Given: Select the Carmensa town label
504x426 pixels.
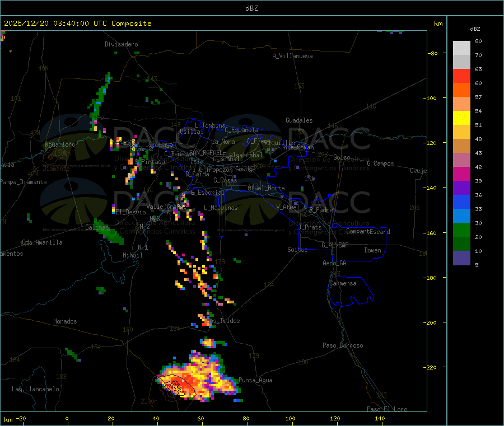Looking at the screenshot, I should (x=343, y=284).
